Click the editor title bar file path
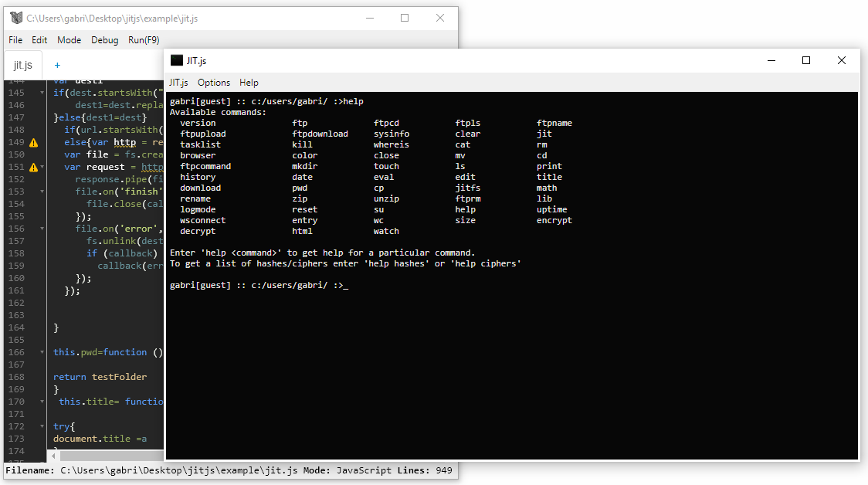The width and height of the screenshot is (868, 485). [112, 19]
